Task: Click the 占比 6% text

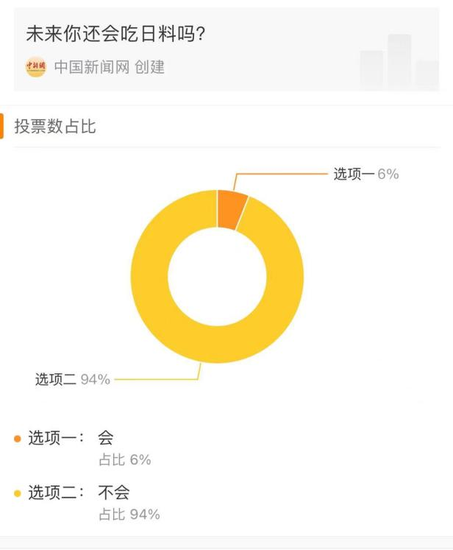Action: (x=125, y=460)
